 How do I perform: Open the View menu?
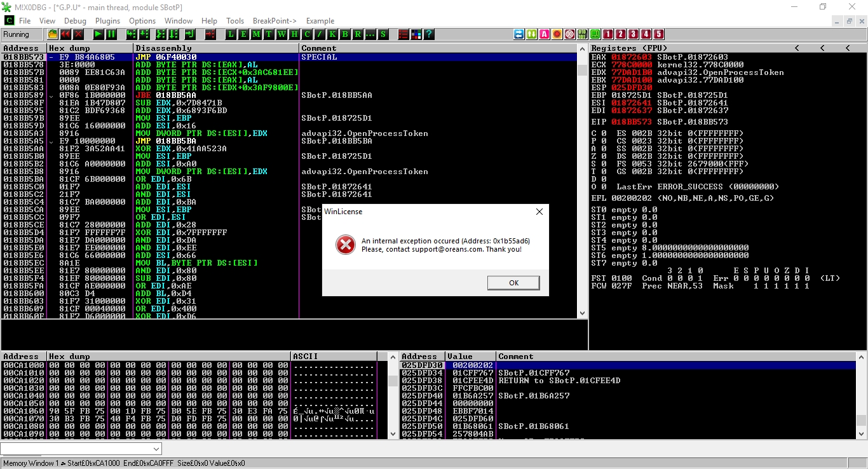pyautogui.click(x=48, y=21)
